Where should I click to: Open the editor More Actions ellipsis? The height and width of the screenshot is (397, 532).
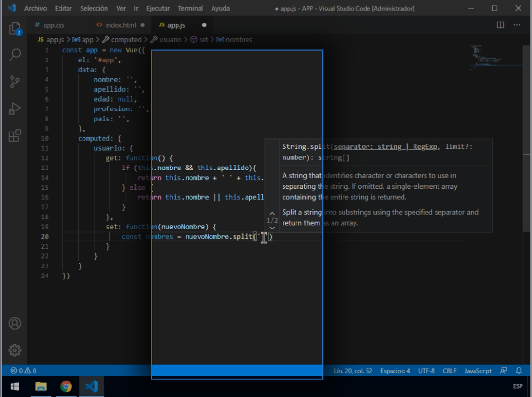[516, 25]
